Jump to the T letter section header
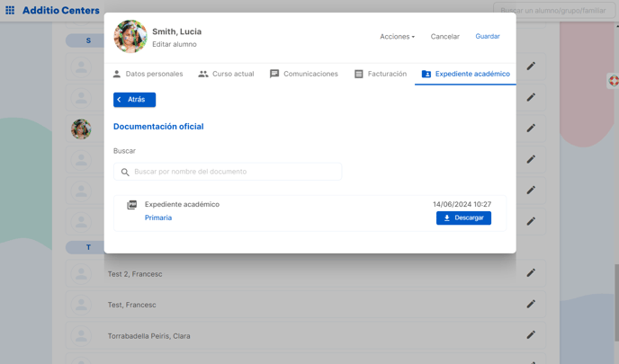Image resolution: width=619 pixels, height=364 pixels. [x=85, y=247]
